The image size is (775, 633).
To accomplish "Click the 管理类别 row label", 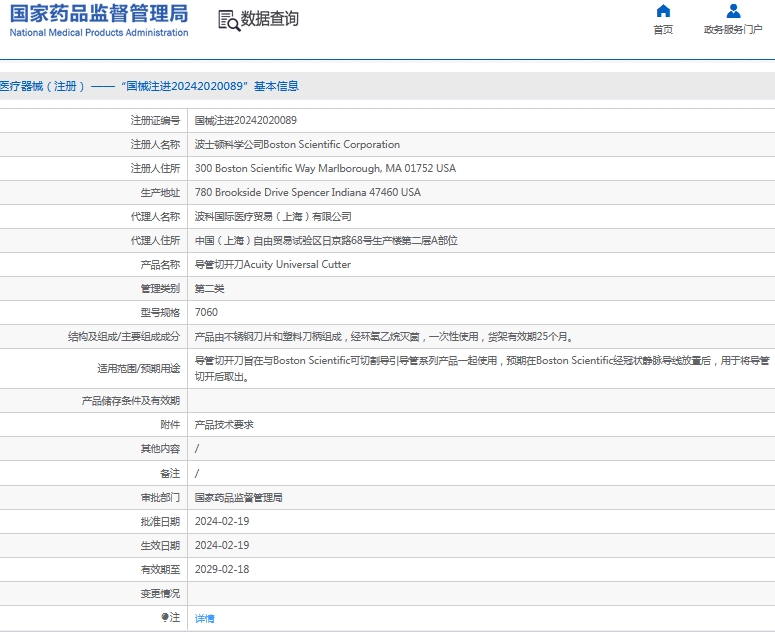I will coord(160,289).
